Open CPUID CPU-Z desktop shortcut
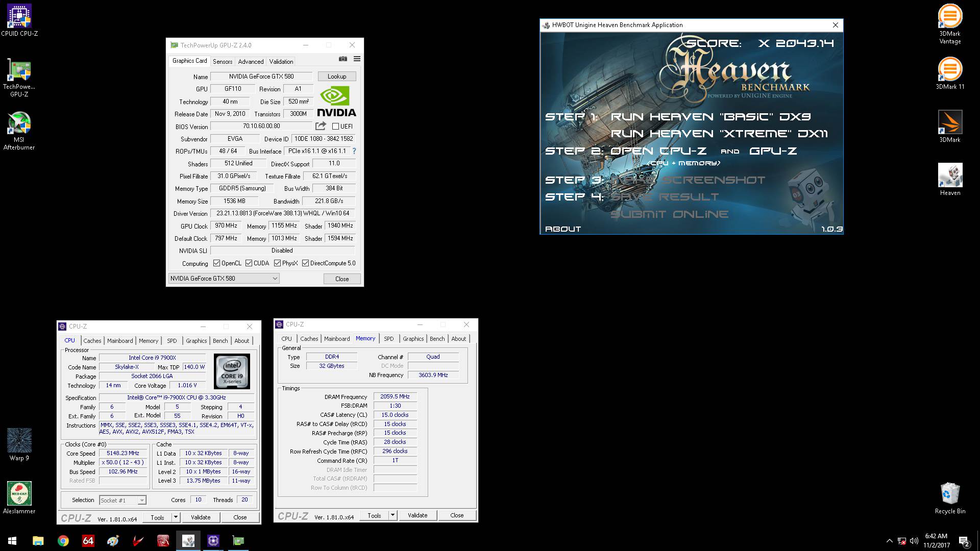 pyautogui.click(x=19, y=20)
